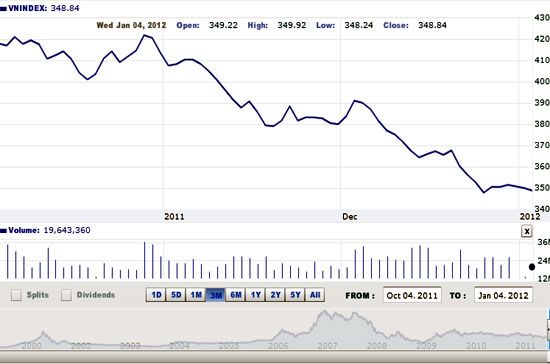The width and height of the screenshot is (550, 364).
Task: Click the VNINDEX legend label
Action: point(27,8)
